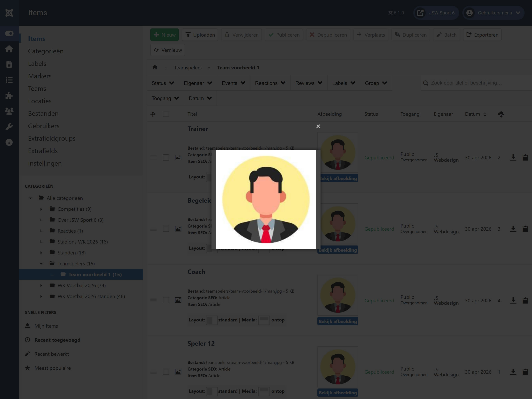
Task: Open Bestanden in the side menu
Action: [43, 113]
